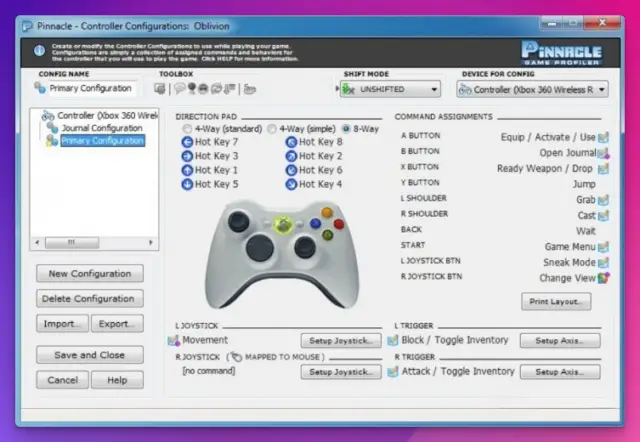
Task: Click the command icon beside Game Menu
Action: click(603, 247)
